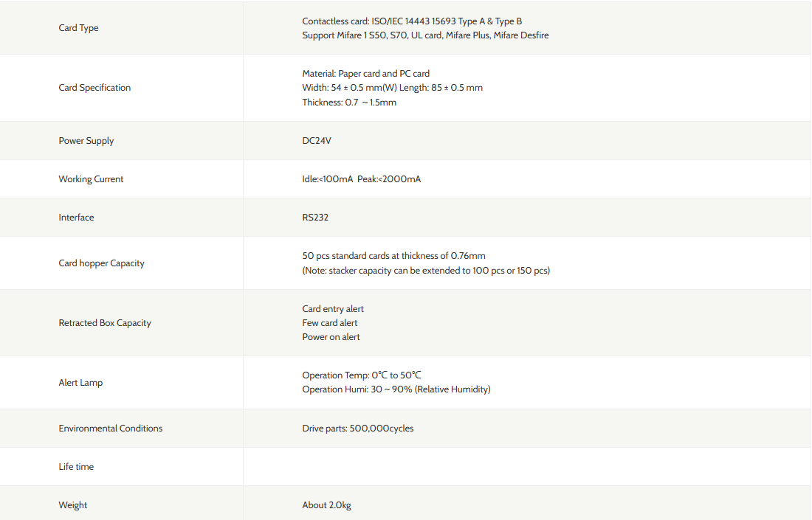Click the Card hopper Capacity label
The width and height of the screenshot is (812, 520).
[101, 263]
